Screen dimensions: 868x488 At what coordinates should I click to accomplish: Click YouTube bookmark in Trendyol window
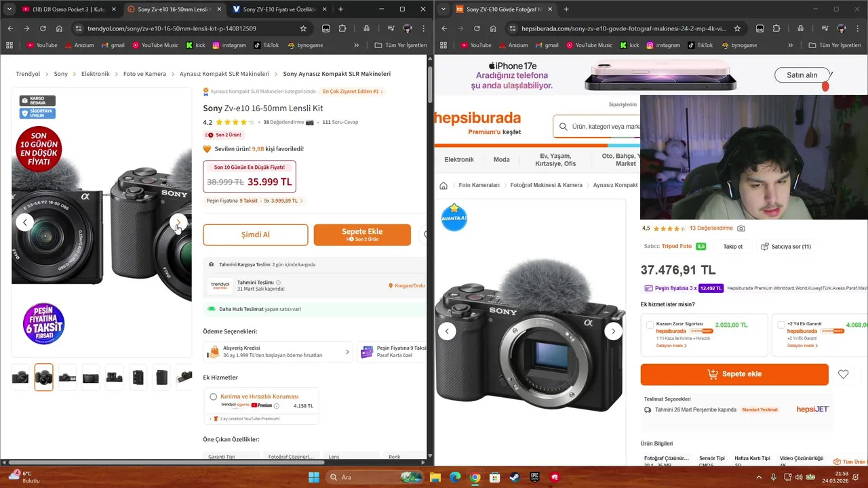42,45
